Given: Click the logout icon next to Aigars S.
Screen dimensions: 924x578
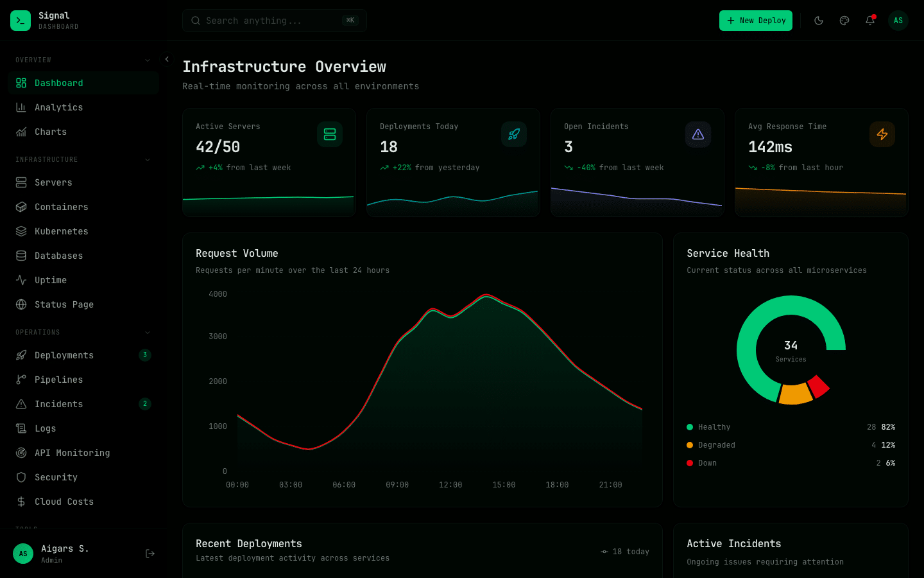Looking at the screenshot, I should tap(150, 553).
